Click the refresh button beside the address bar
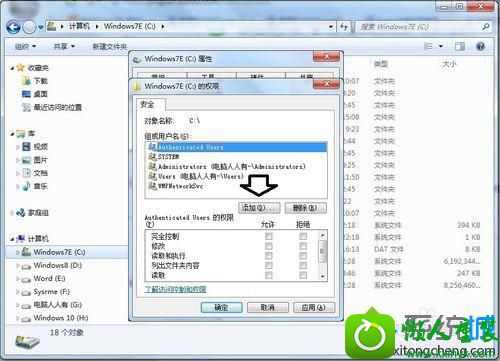Image resolution: width=500 pixels, height=361 pixels. 344,27
